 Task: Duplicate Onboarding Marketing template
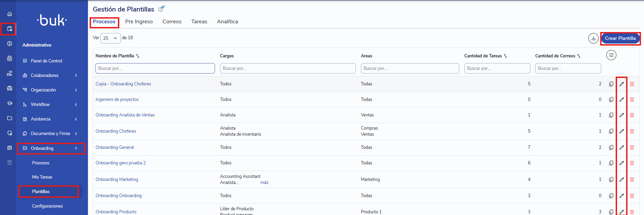point(611,180)
